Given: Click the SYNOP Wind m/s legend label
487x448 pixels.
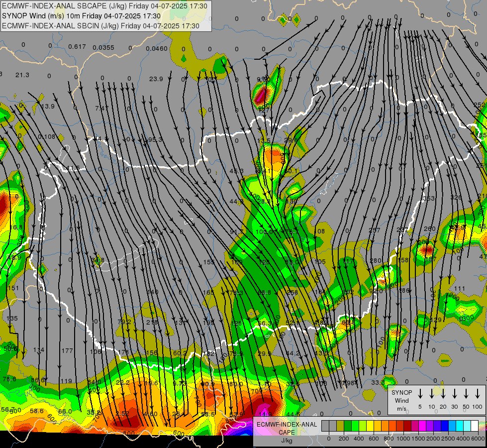Looking at the screenshot, I should 401,400.
